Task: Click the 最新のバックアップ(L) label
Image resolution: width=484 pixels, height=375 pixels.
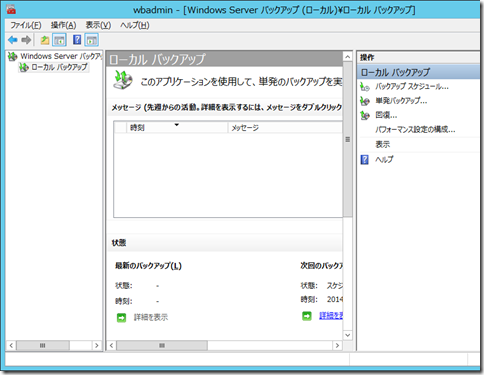Action: pos(148,266)
